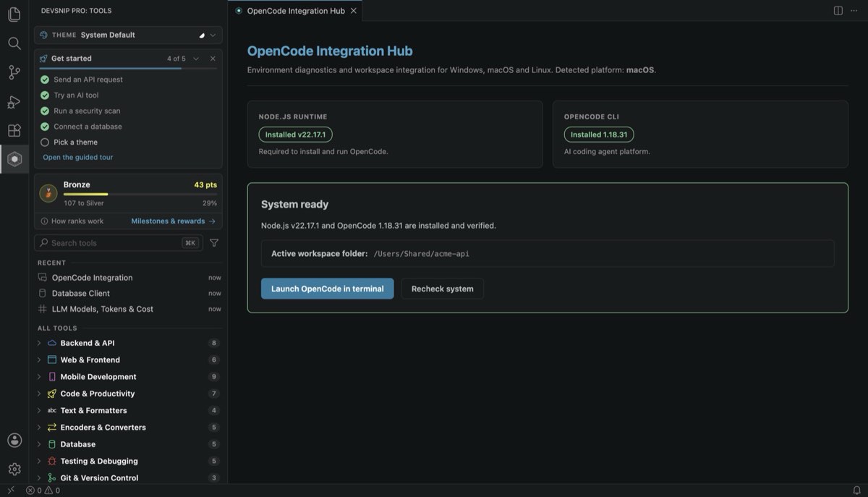The image size is (868, 497).
Task: Click the Testing & Debugging bug icon
Action: click(52, 461)
